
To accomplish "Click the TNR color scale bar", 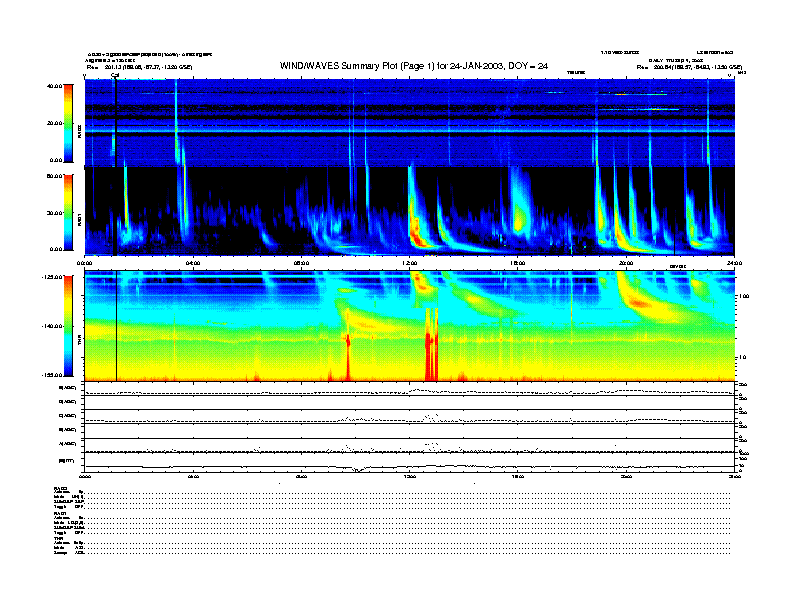I will click(x=68, y=326).
